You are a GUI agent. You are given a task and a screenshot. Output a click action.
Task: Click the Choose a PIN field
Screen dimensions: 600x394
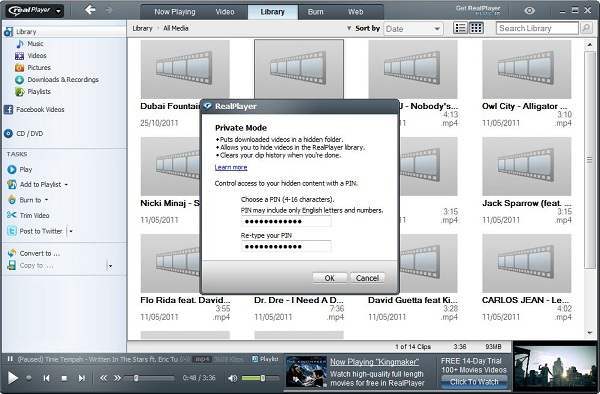(286, 221)
